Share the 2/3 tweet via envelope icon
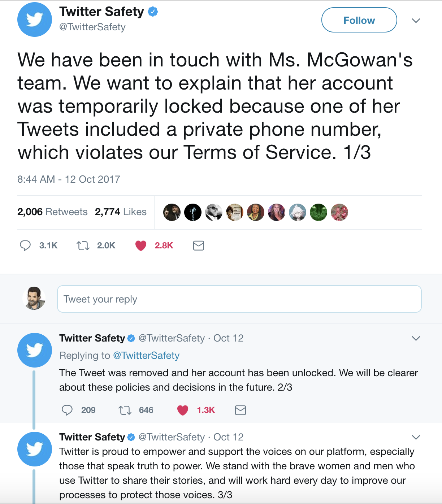The image size is (442, 504). click(x=240, y=410)
